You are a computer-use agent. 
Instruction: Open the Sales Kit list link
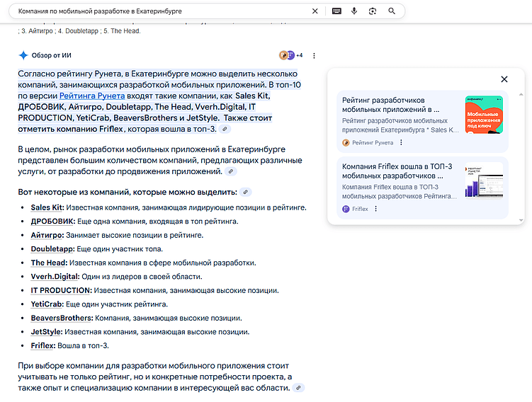point(47,207)
